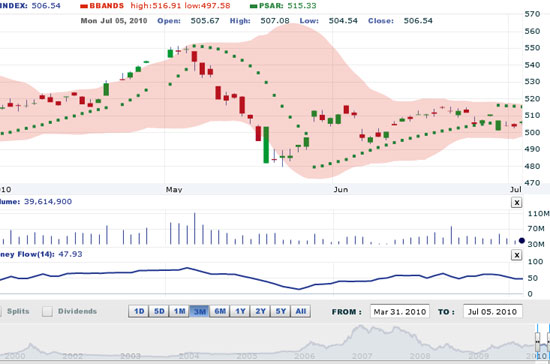Click the red BBANDS legend marker
This screenshot has width=550, height=364.
[84, 6]
